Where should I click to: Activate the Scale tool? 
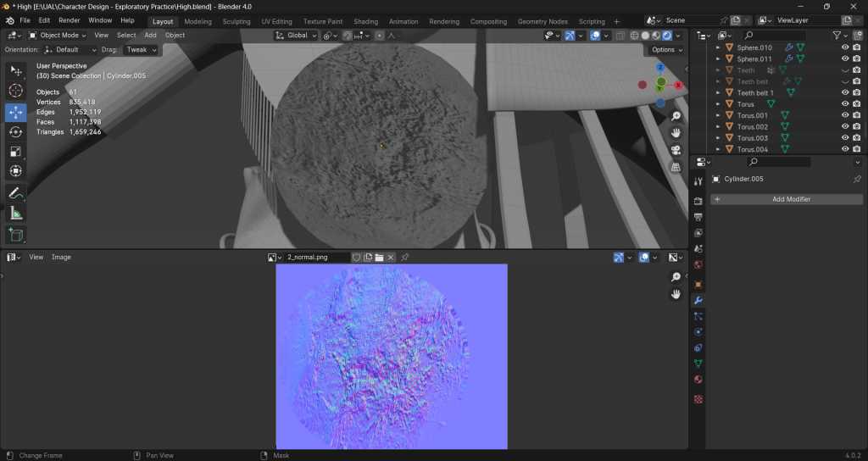pos(15,152)
